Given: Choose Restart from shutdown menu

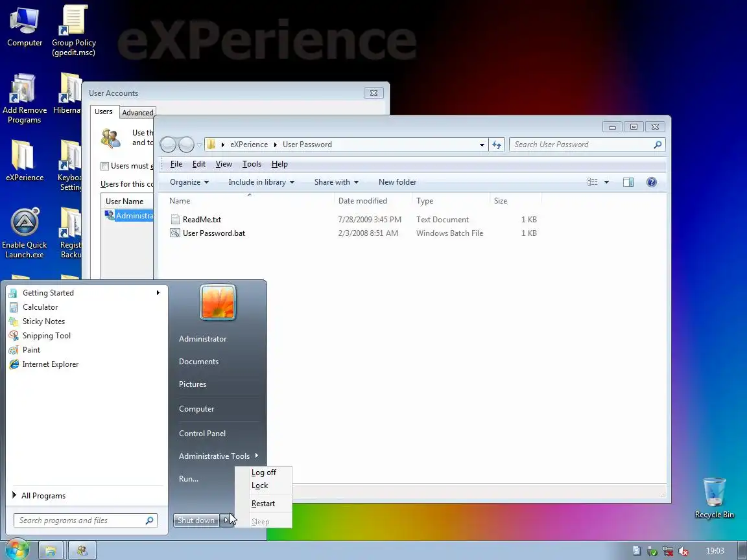Looking at the screenshot, I should [x=263, y=504].
